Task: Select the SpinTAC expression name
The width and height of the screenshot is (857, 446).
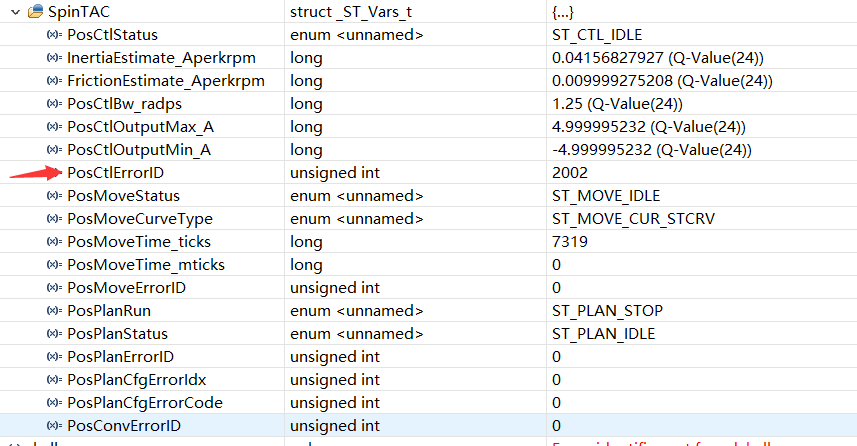Action: point(79,11)
